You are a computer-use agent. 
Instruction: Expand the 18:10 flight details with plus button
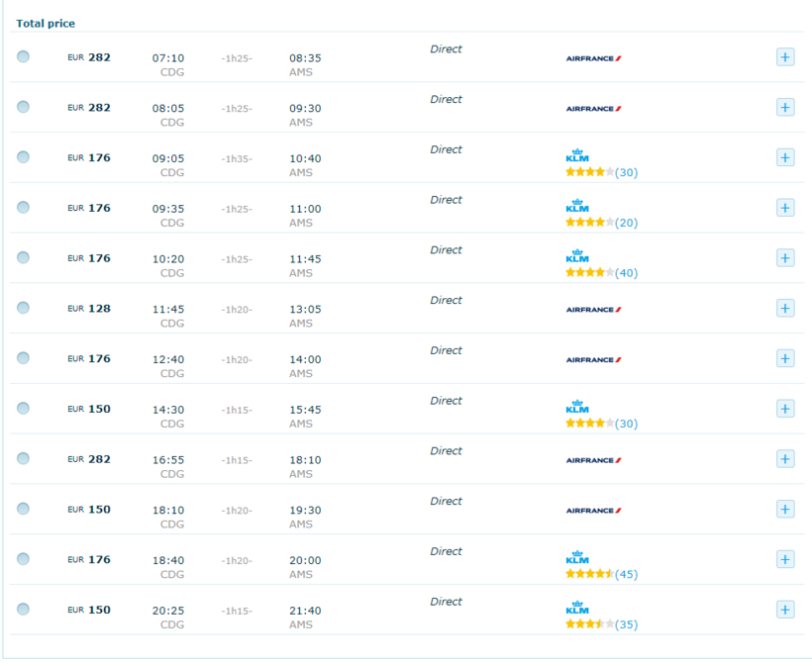(x=785, y=509)
